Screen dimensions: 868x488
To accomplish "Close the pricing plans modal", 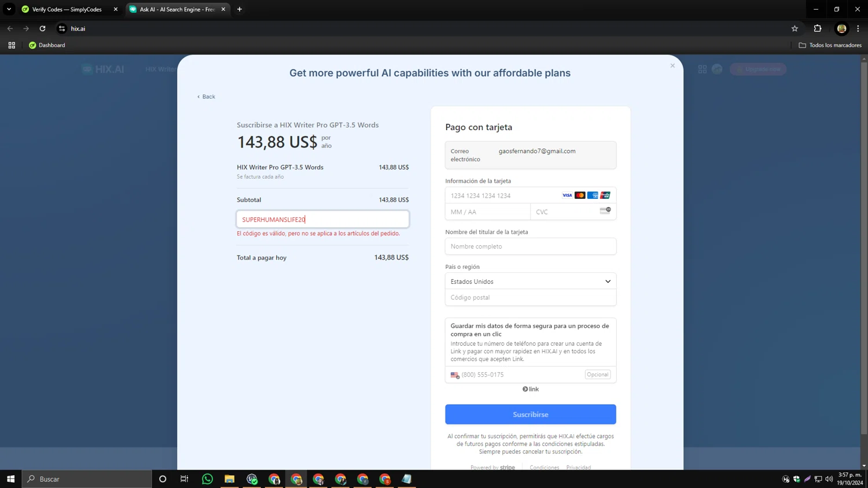I will pos(672,65).
